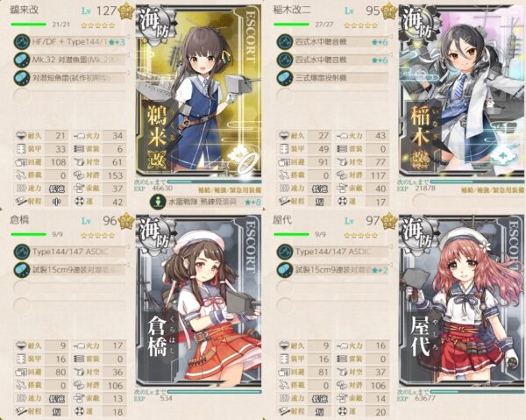Select the Mk.32 対潜魚雷 equipment icon
Screen dimensions: 526x420
click(22, 60)
